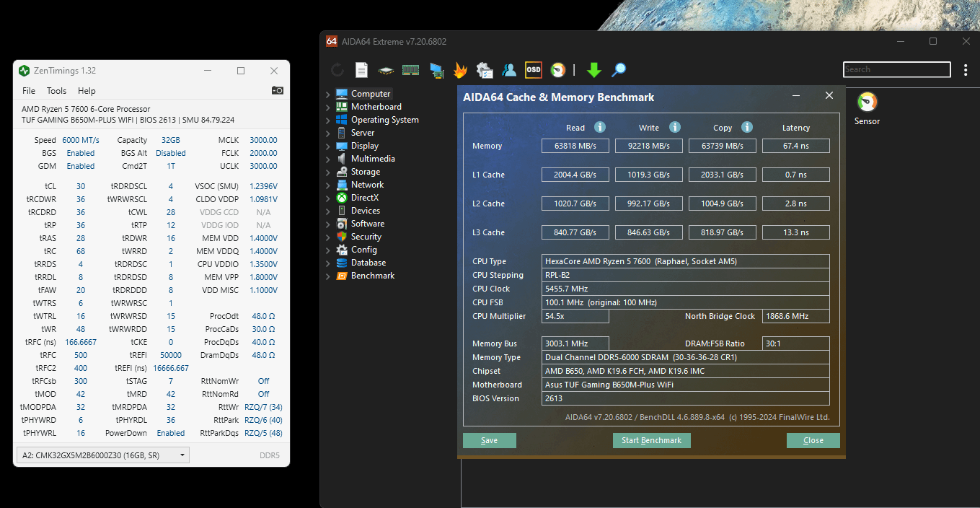
Task: Click the DirectX Xbox icon in tree
Action: point(342,198)
